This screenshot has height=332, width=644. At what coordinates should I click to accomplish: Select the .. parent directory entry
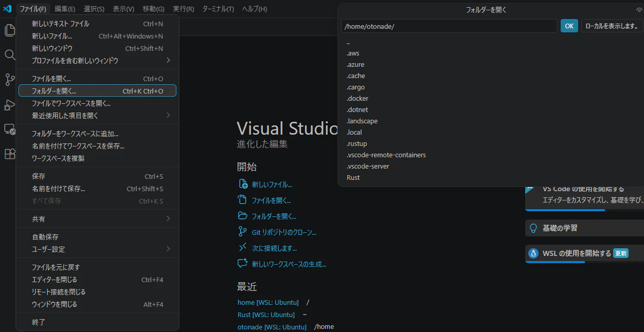[x=491, y=42]
